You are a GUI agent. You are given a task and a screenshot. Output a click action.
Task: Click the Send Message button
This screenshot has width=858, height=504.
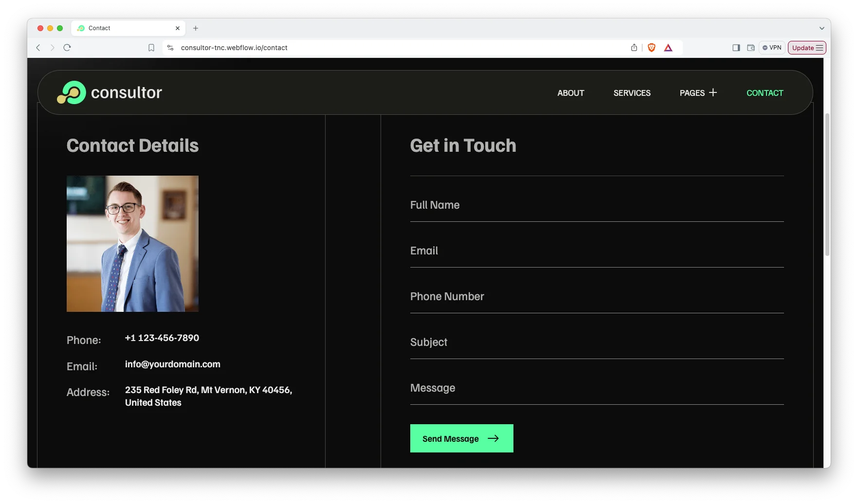pyautogui.click(x=461, y=438)
